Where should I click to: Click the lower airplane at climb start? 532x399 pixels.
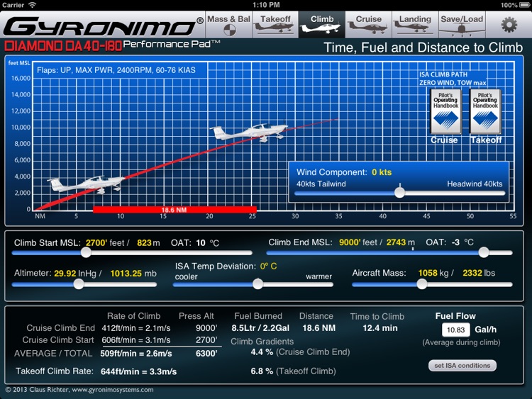click(x=86, y=184)
